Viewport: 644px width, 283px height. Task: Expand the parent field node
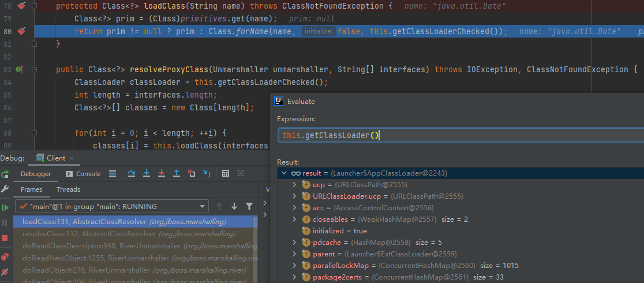[294, 254]
